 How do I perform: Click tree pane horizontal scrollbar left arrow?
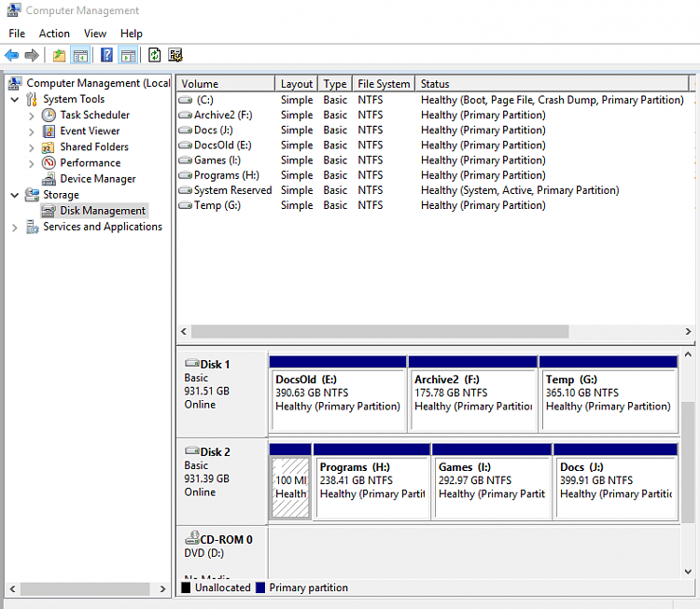(12, 588)
